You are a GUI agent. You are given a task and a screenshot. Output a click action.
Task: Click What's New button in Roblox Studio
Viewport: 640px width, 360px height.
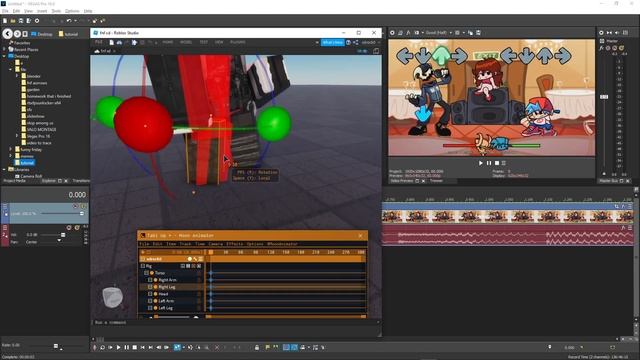(333, 42)
